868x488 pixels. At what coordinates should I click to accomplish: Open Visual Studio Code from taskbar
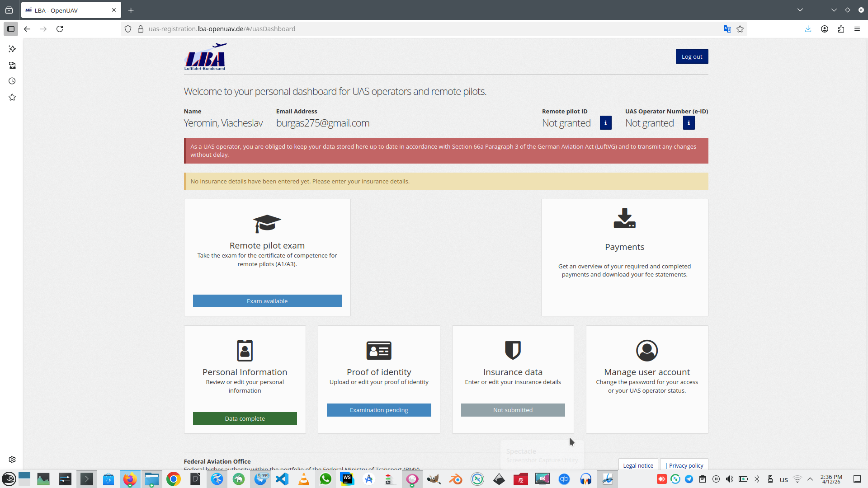(x=282, y=479)
